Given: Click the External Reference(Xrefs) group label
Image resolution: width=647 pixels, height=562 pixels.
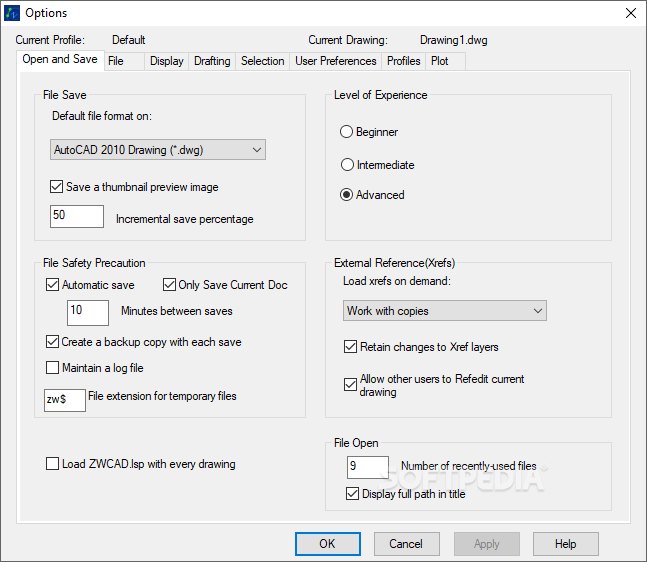Looking at the screenshot, I should [394, 263].
